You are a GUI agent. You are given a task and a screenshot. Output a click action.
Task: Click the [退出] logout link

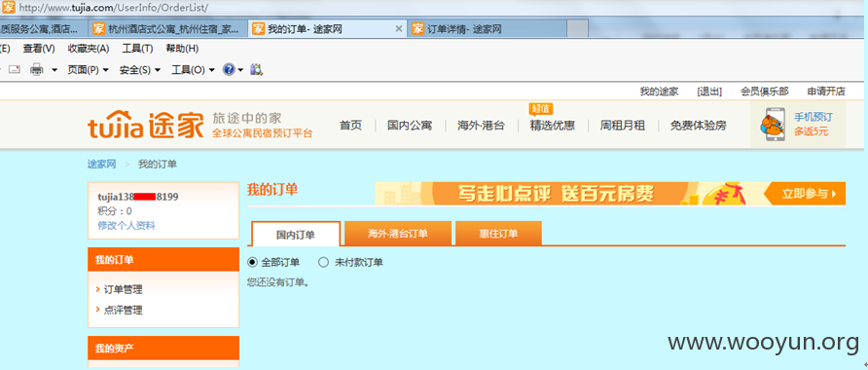click(x=709, y=92)
